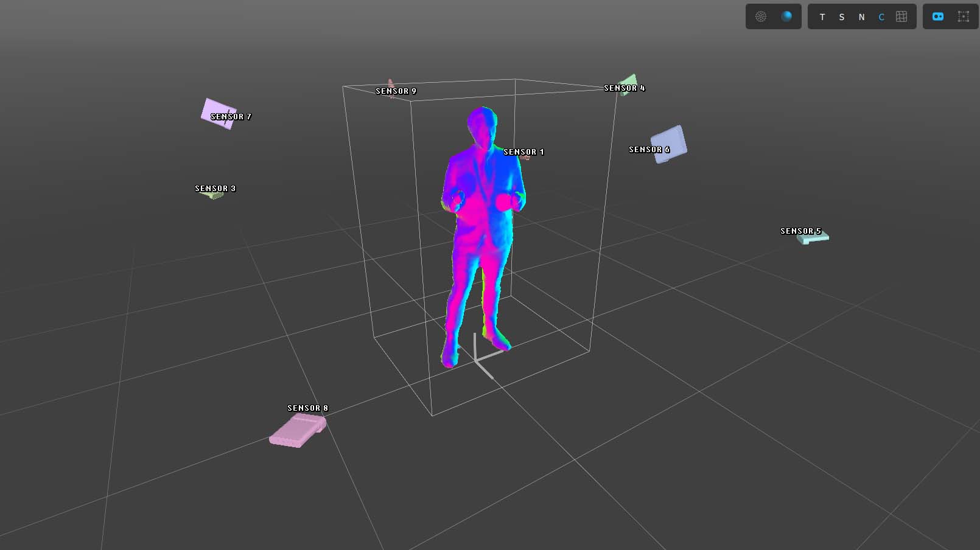
Task: Select the N display mode button
Action: pos(861,17)
